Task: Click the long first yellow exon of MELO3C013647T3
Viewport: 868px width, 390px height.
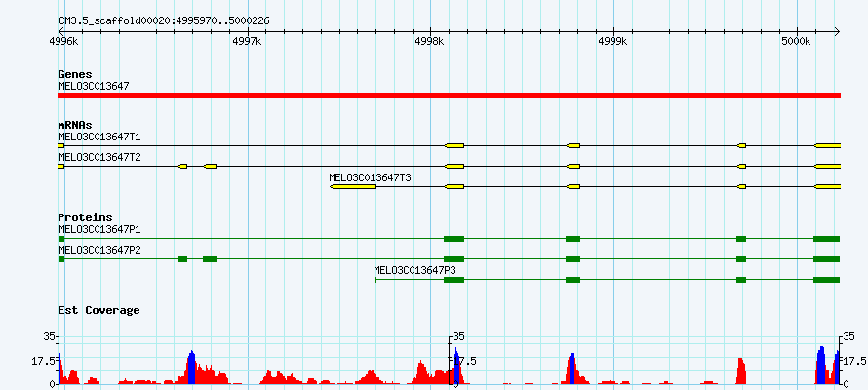Action: click(x=353, y=187)
